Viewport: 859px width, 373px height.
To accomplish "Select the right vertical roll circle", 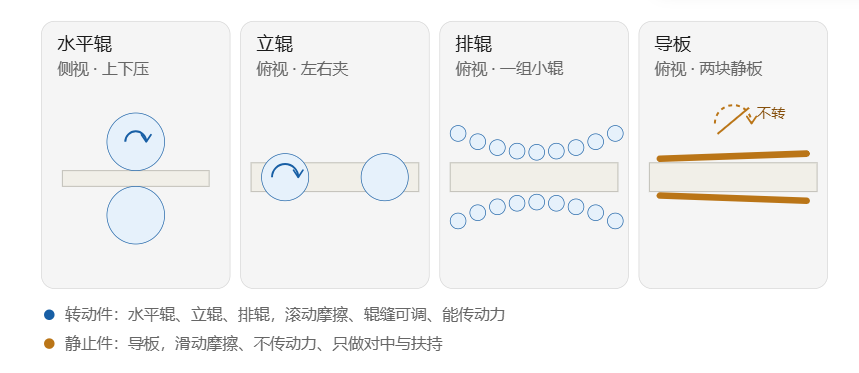I will pos(385,177).
